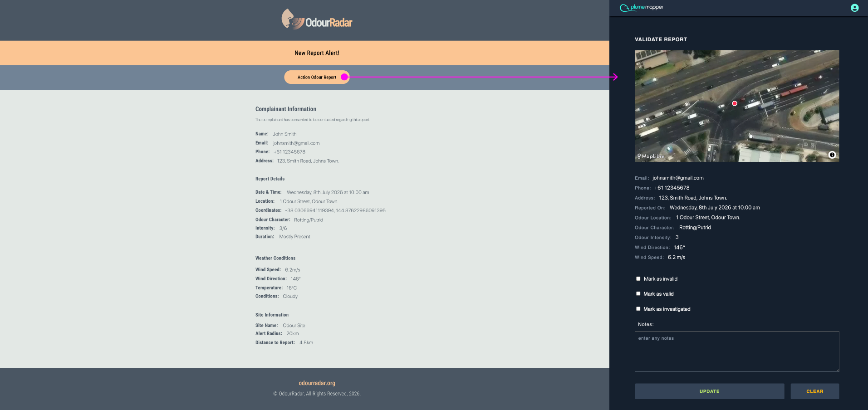Select the Wind Direction 146° in Validate Report

click(679, 247)
